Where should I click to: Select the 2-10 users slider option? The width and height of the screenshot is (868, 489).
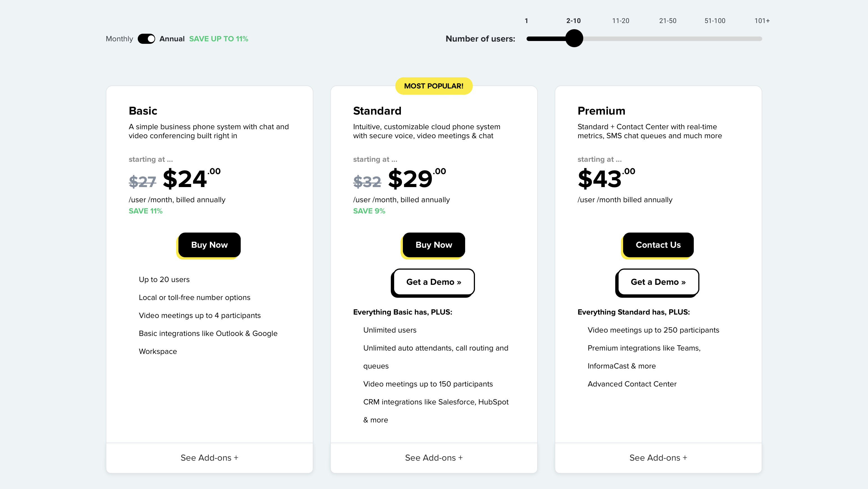[x=573, y=21]
